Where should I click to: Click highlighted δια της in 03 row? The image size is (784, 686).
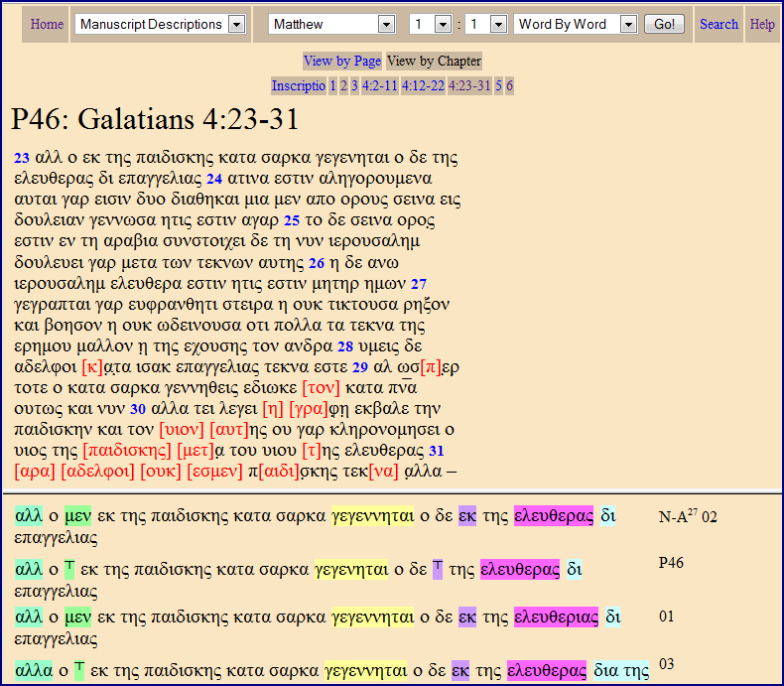621,670
